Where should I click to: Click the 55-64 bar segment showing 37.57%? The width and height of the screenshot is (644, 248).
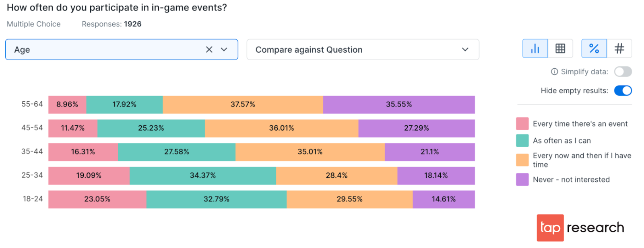click(243, 105)
